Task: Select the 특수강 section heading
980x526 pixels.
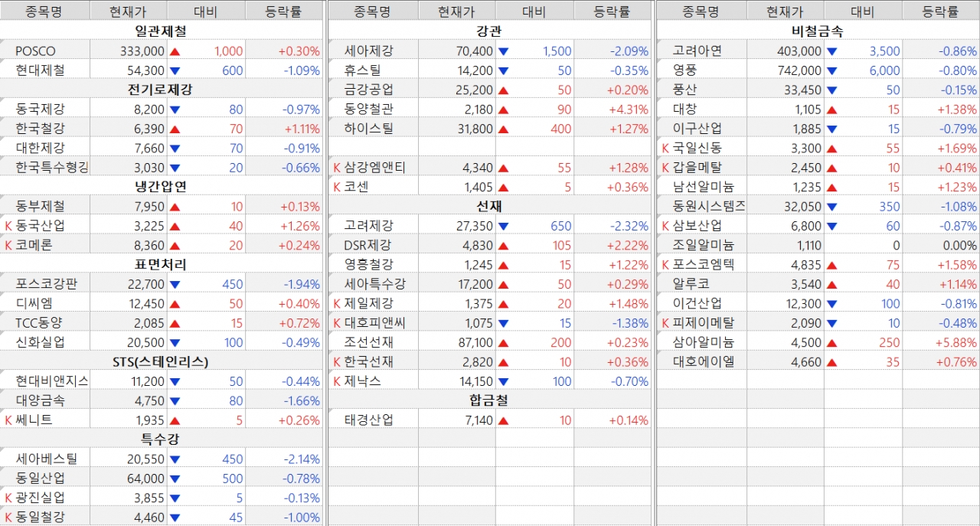Action: [x=160, y=439]
